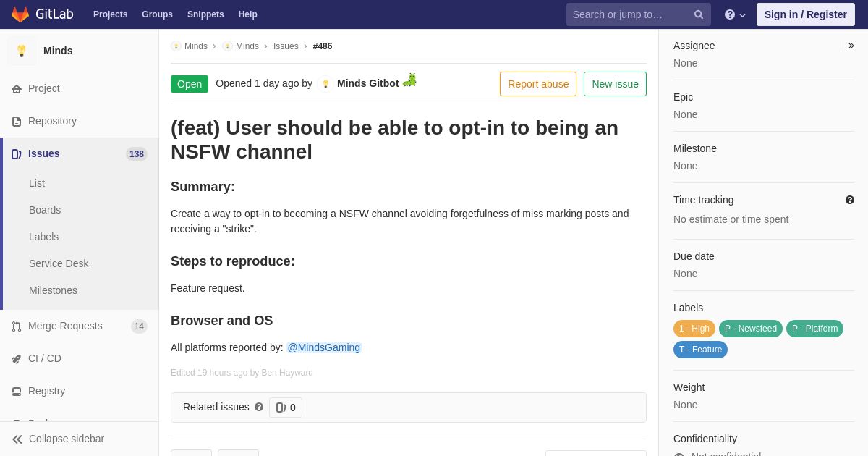Click the 'Feature request.' text
The height and width of the screenshot is (456, 868).
point(208,288)
